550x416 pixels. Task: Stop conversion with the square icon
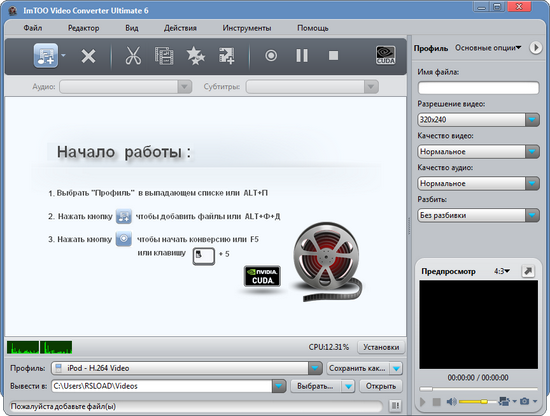coord(333,55)
